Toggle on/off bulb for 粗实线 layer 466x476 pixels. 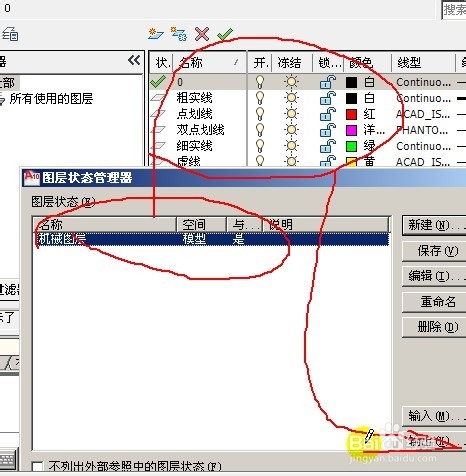pyautogui.click(x=260, y=98)
